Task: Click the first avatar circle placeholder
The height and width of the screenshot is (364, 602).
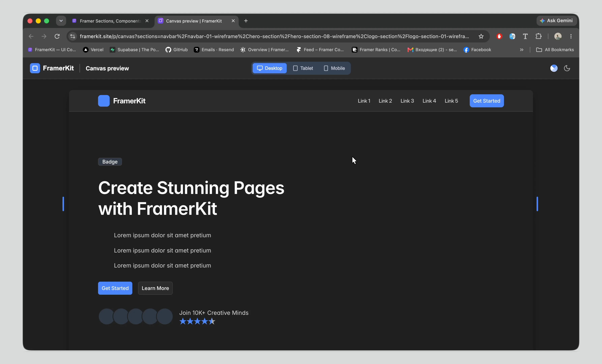Action: [x=106, y=317]
